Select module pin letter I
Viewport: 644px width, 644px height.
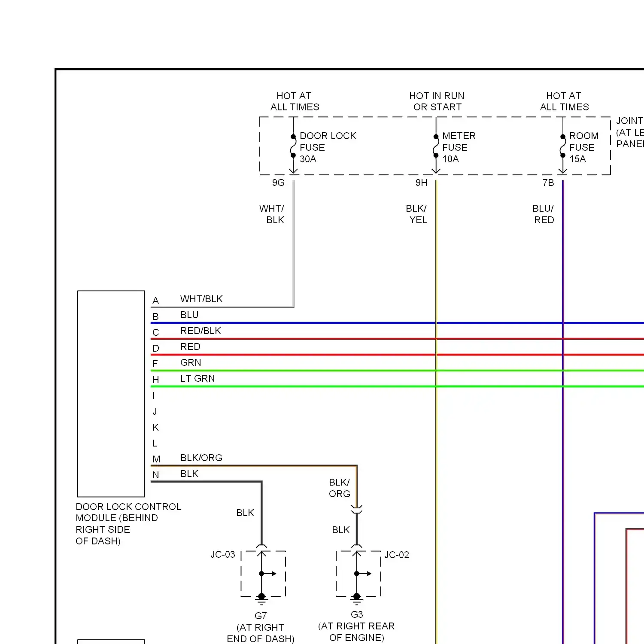coord(154,395)
